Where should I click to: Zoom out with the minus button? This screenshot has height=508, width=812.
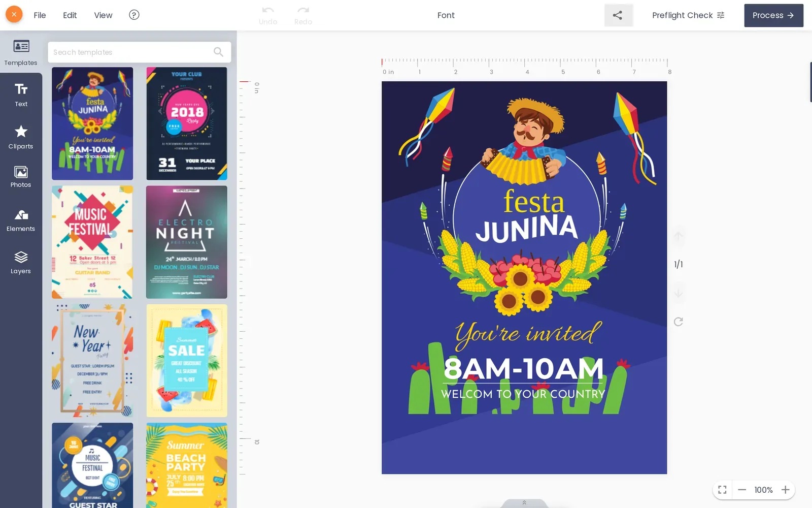tap(742, 490)
